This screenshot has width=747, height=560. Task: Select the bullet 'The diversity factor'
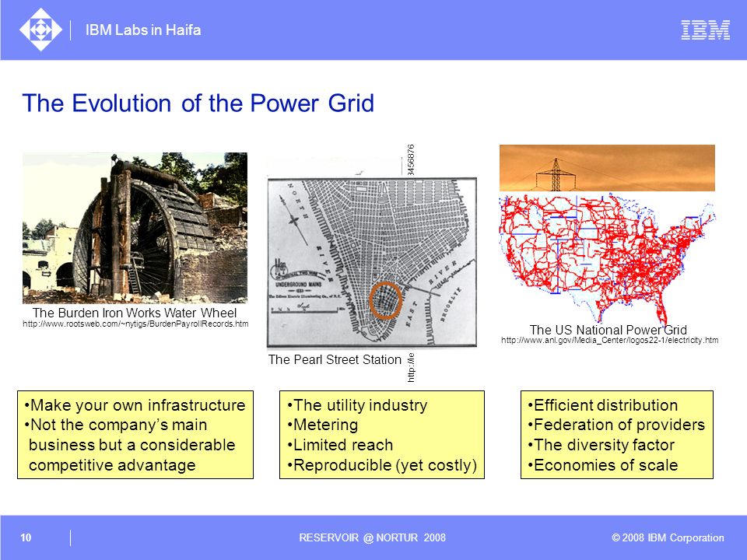[x=601, y=445]
